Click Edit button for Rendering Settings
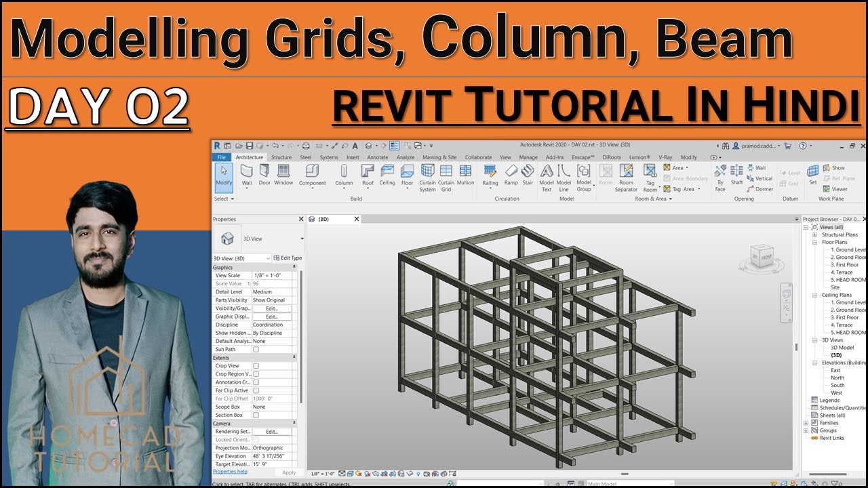The image size is (868, 488). point(272,432)
